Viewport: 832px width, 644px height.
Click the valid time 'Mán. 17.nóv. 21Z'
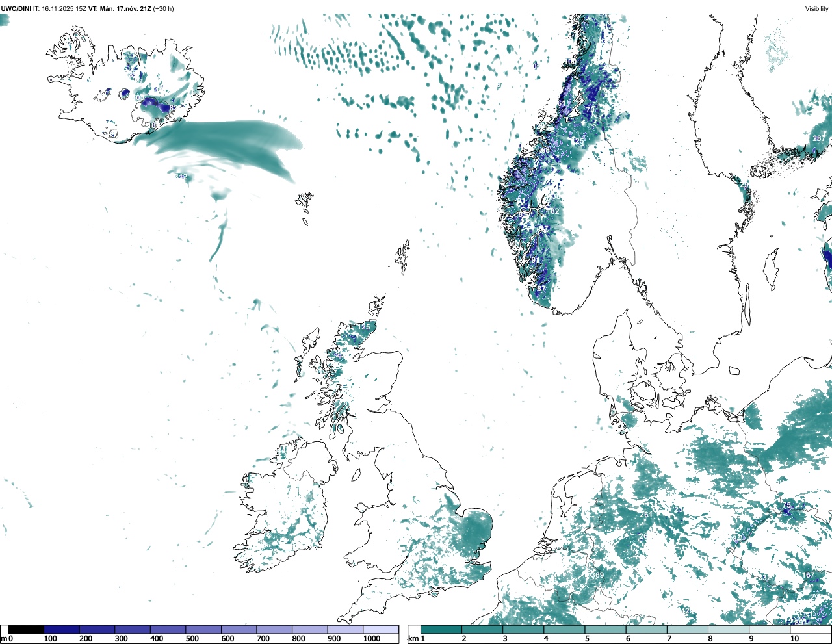[x=125, y=8]
